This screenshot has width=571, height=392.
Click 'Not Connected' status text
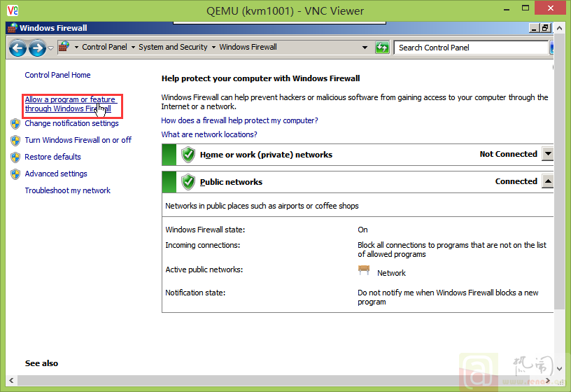pyautogui.click(x=508, y=154)
